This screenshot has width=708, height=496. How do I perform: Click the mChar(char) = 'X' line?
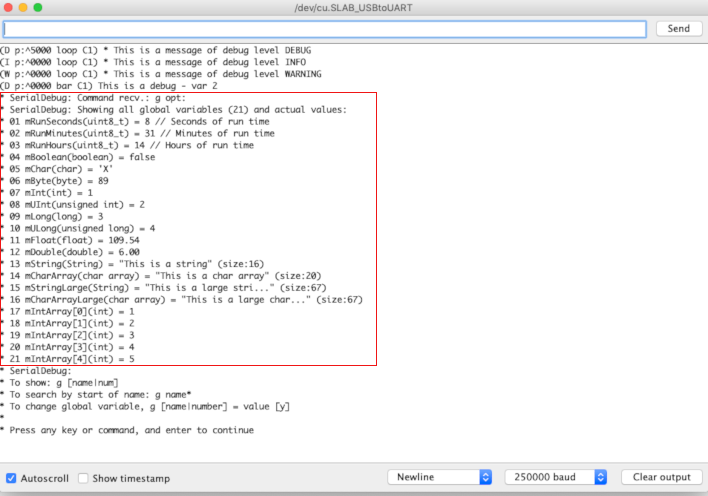[x=67, y=170]
